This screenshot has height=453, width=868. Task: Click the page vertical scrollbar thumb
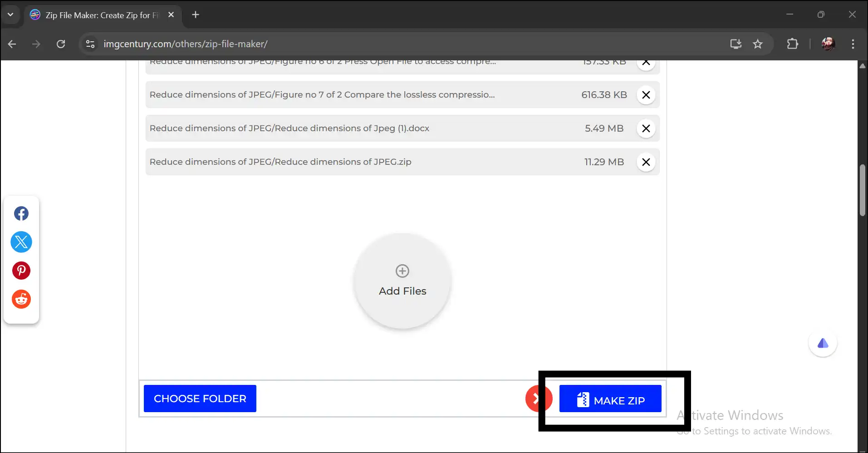[863, 191]
